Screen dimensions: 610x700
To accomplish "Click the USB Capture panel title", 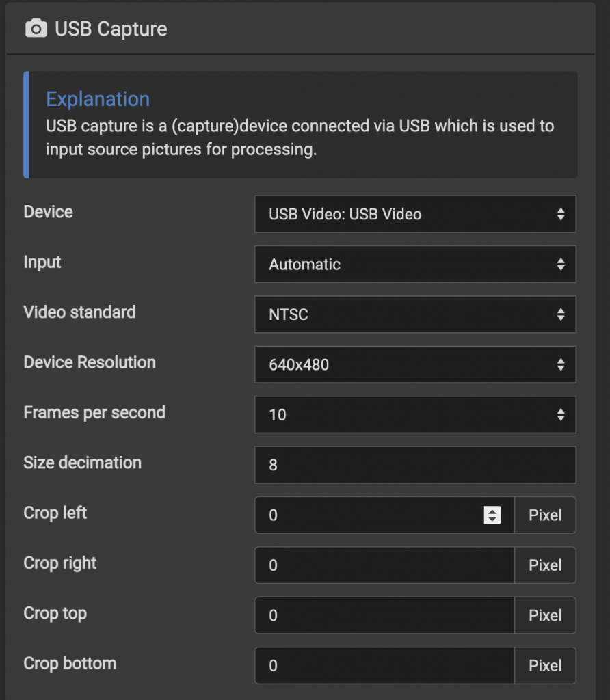I will pos(111,29).
